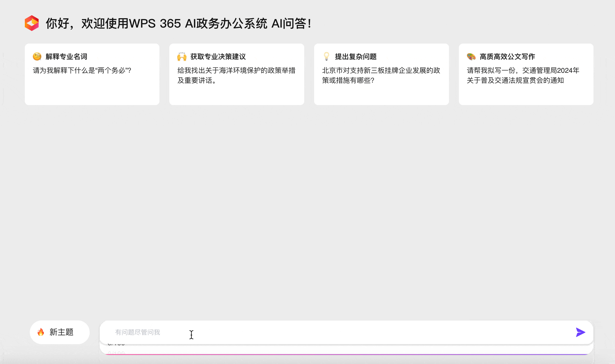Click the raised-hands icon on 获取专业决策建议 card
615x364 pixels.
click(x=182, y=56)
